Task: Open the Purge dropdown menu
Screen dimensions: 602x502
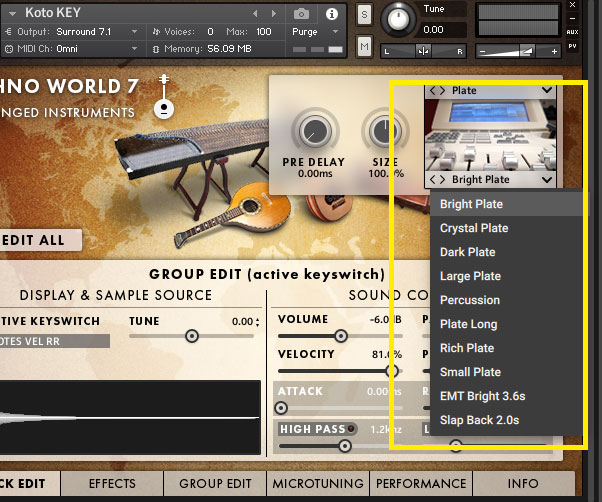Action: (315, 31)
